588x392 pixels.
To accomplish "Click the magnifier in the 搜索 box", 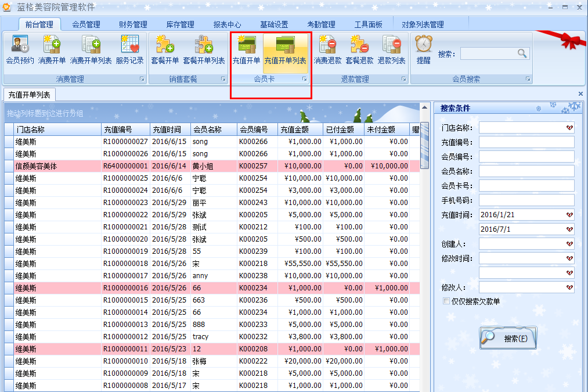I will pyautogui.click(x=522, y=52).
